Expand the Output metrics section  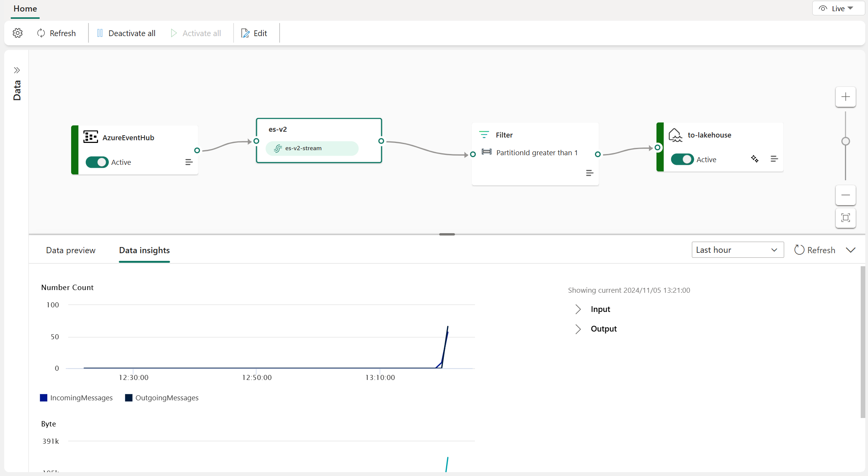tap(577, 328)
